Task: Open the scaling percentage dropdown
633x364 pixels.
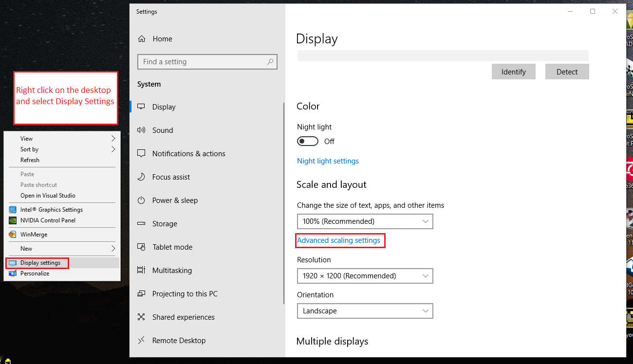Action: point(365,221)
